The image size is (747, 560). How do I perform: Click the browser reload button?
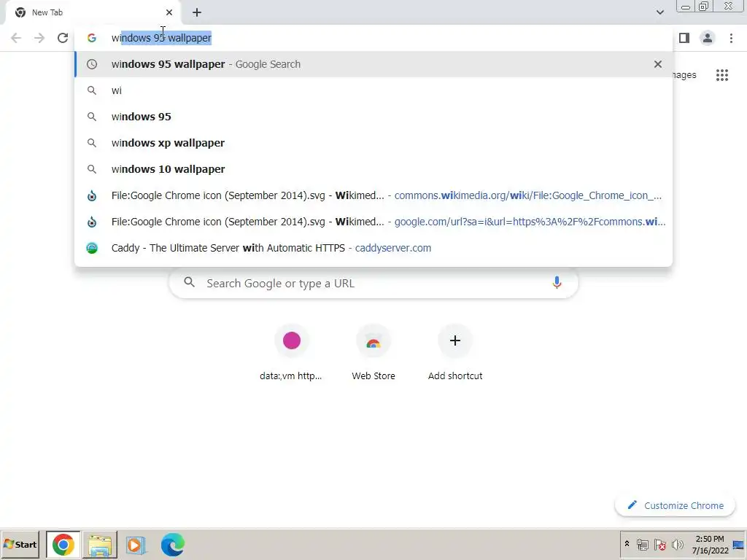pyautogui.click(x=63, y=38)
